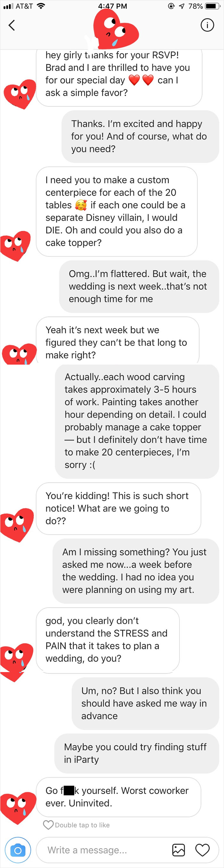Open conversation details via the info icon
Screen dimensions: 224x868
coord(208,25)
